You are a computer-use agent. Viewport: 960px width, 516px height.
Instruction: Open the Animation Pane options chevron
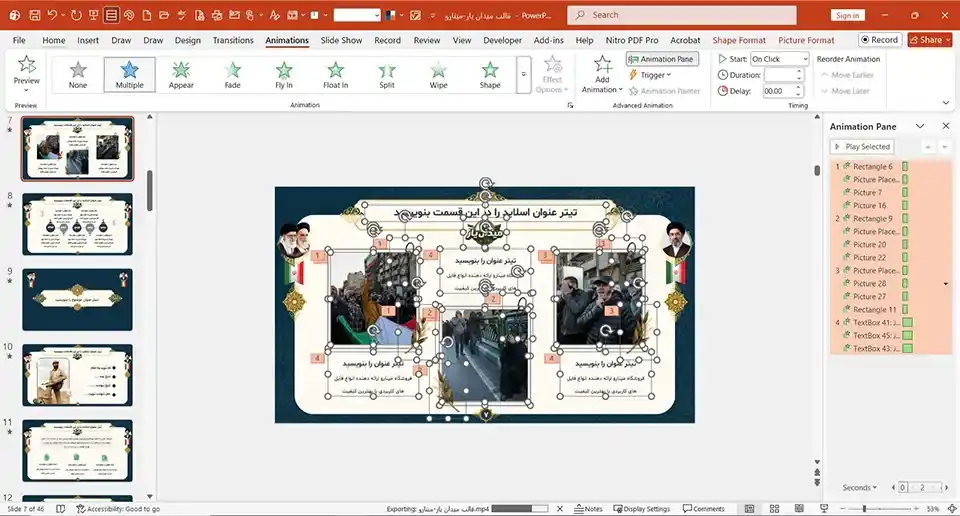pyautogui.click(x=920, y=126)
